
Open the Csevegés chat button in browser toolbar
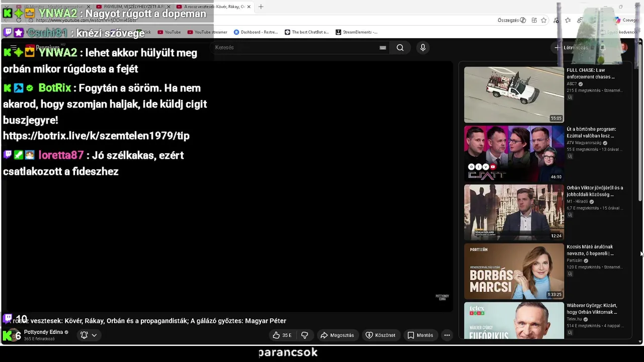626,20
